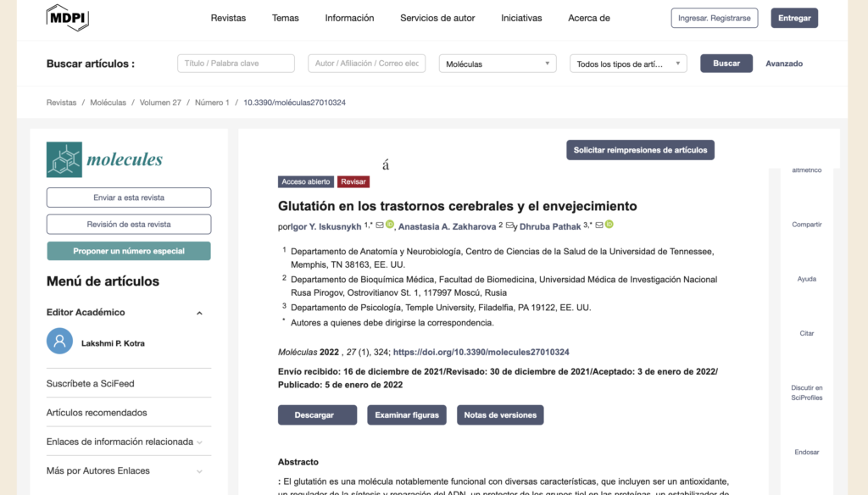Expand Enlaces de información relacionada
Screen dimensions: 868x495
[199, 442]
